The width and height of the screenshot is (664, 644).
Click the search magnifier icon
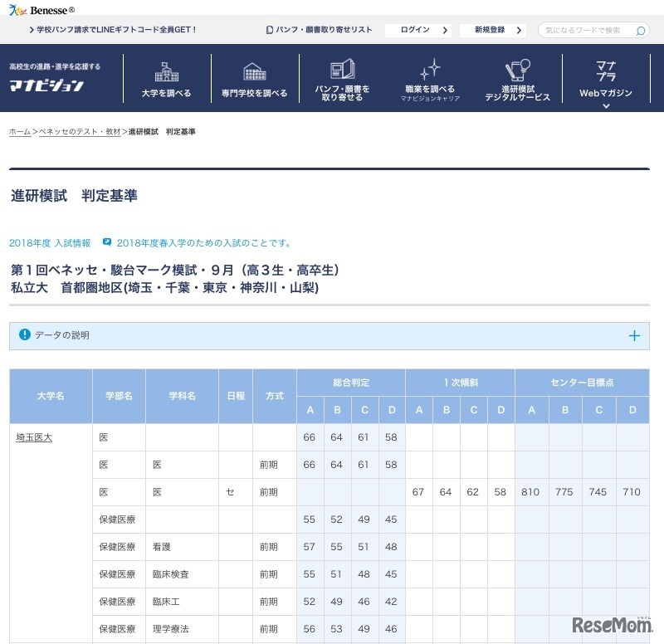[x=639, y=29]
